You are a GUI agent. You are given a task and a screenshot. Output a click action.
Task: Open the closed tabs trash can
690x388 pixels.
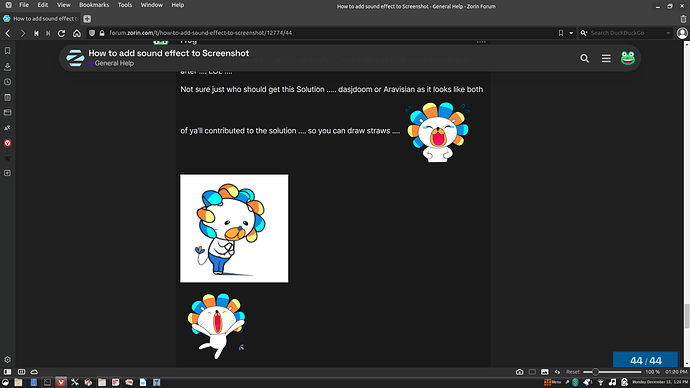[x=683, y=18]
